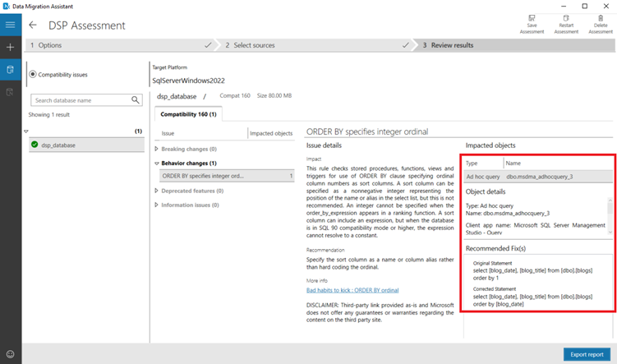This screenshot has height=364, width=617.
Task: Select Compatibility issues radio button
Action: pos(33,75)
